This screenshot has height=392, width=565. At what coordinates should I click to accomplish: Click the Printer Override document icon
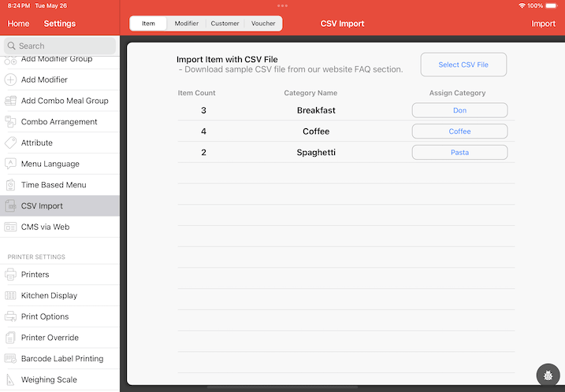tap(10, 338)
